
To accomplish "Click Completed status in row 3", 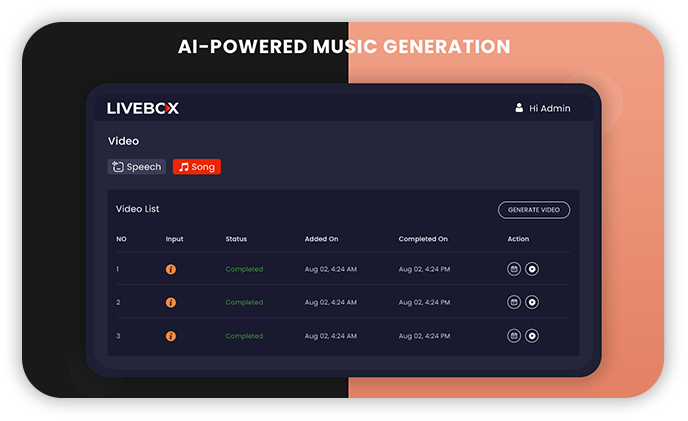I will coord(244,336).
